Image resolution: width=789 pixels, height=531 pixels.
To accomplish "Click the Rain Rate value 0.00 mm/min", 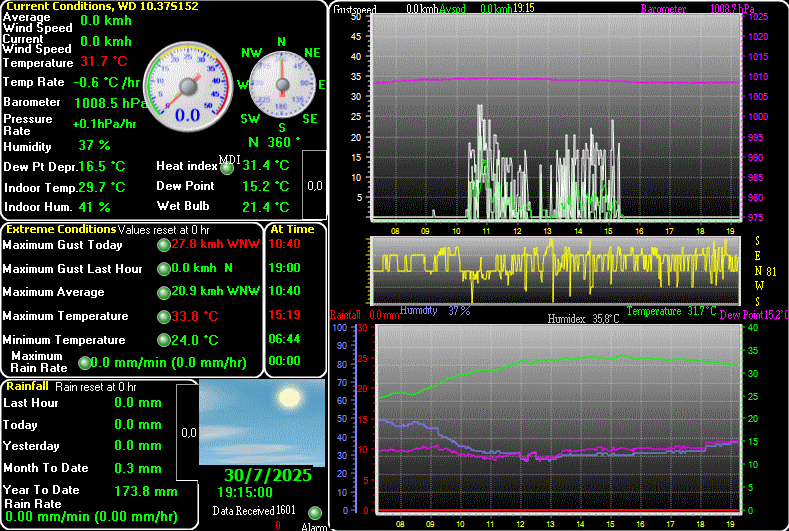I will [91, 516].
